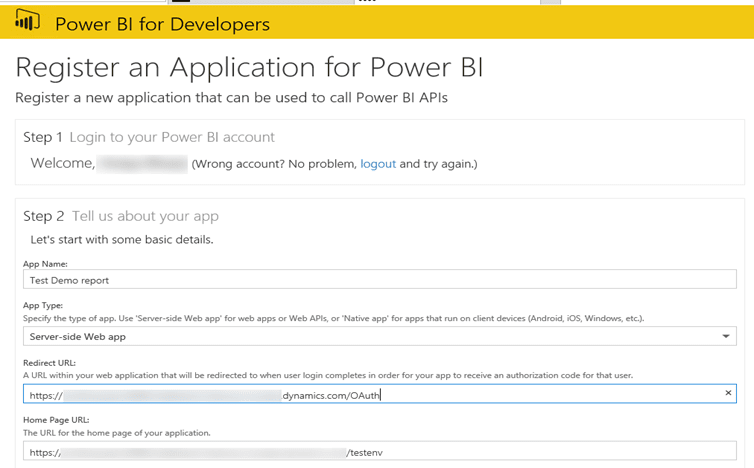Click the Power BI for Developers title
The height and width of the screenshot is (468, 754).
tap(163, 24)
